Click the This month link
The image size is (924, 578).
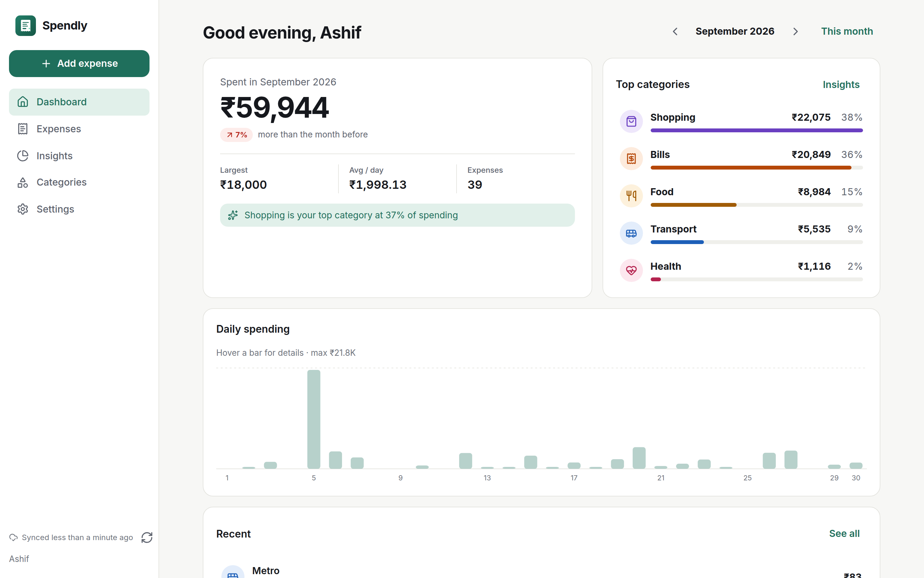click(x=847, y=31)
